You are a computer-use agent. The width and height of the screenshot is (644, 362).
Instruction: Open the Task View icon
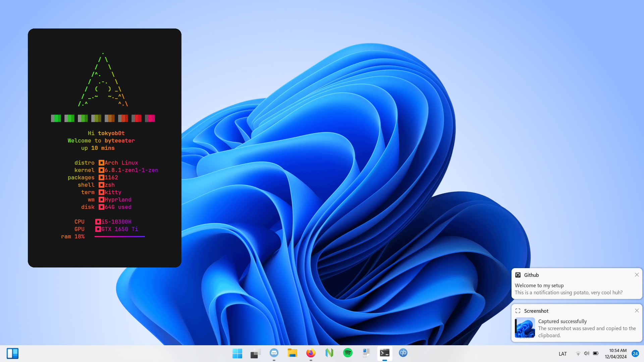pos(256,353)
